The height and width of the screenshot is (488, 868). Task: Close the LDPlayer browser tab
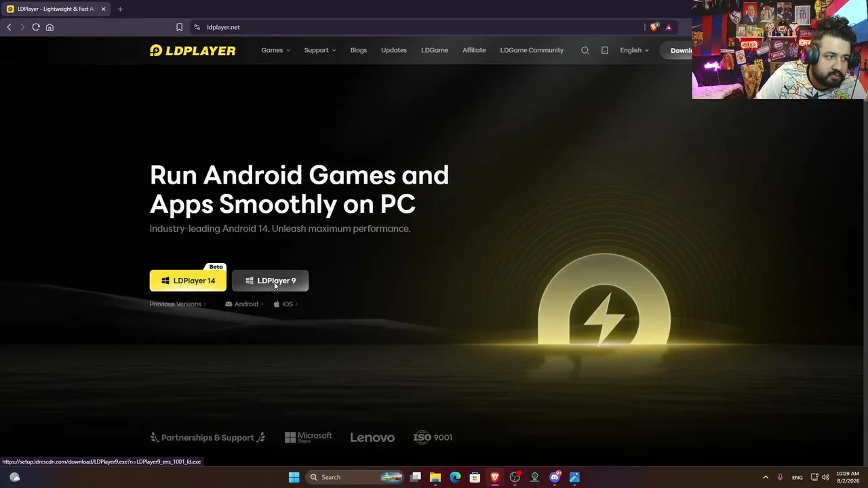[x=103, y=9]
